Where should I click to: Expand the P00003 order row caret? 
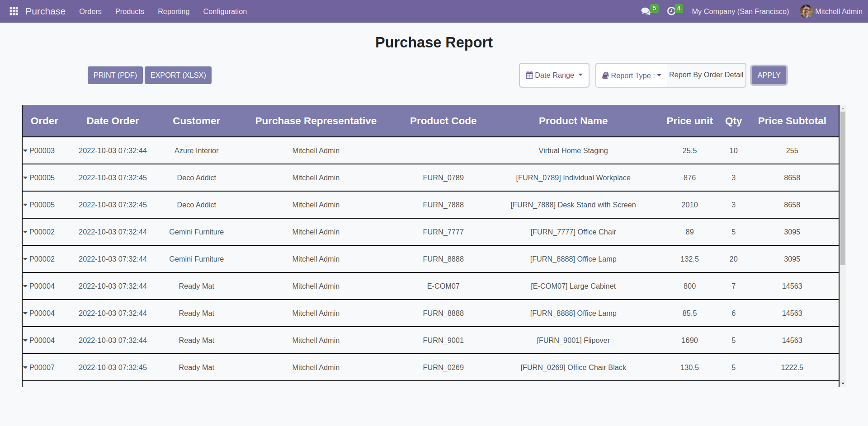click(x=25, y=151)
